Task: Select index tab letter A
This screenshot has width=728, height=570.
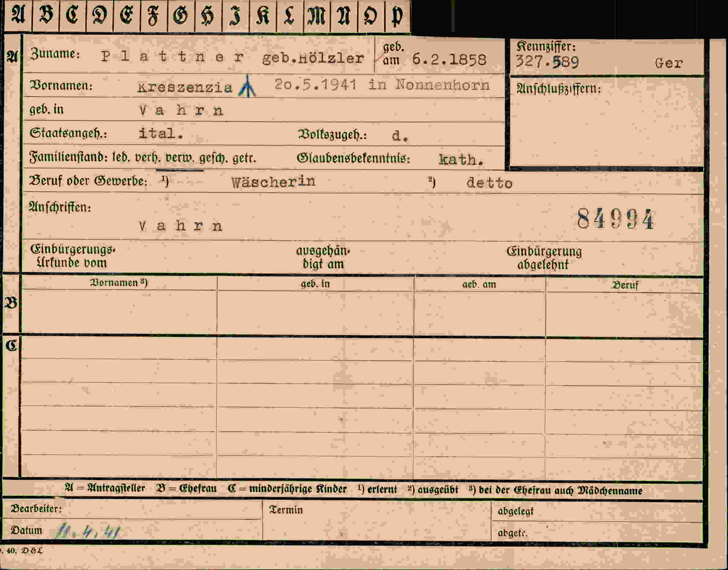Action: tap(18, 16)
